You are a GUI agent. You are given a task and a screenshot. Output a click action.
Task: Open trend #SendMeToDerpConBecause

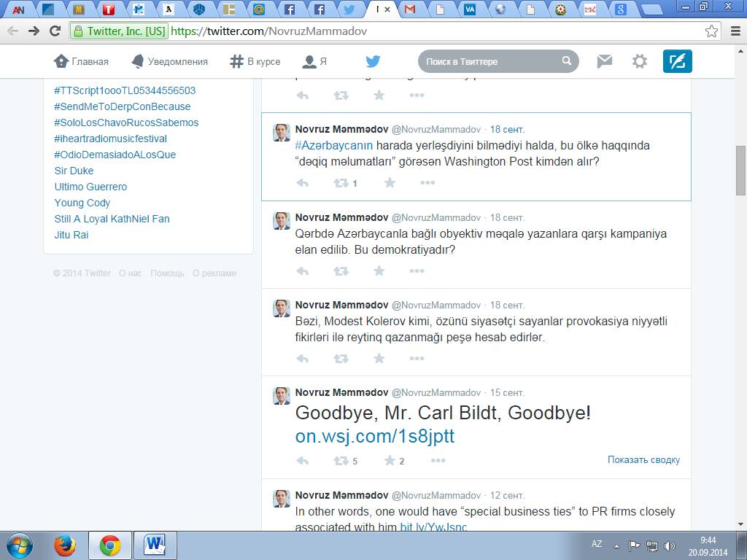(123, 106)
